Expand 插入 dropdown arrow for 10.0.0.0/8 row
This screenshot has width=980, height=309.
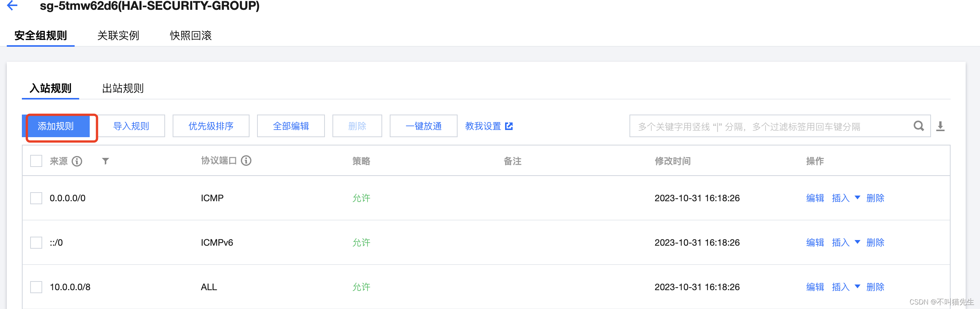[857, 286]
